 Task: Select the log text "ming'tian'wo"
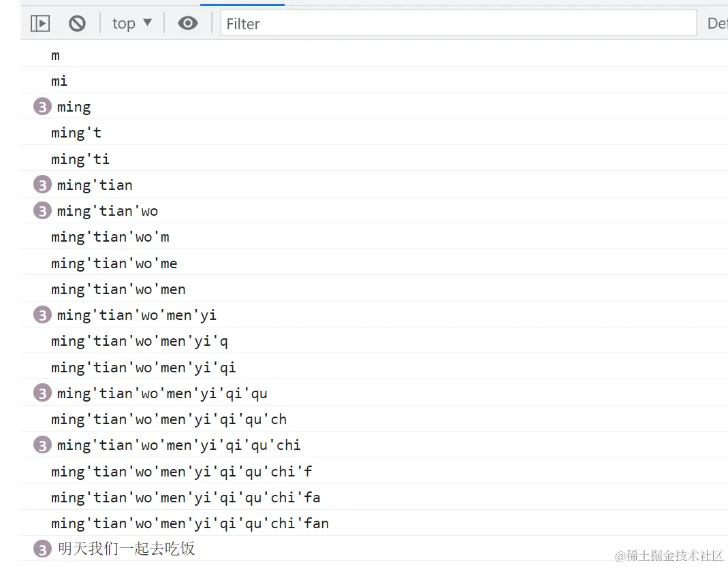coord(107,212)
